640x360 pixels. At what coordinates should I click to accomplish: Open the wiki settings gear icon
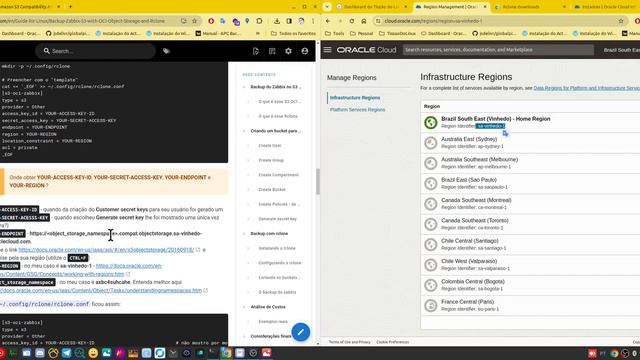[x=288, y=51]
